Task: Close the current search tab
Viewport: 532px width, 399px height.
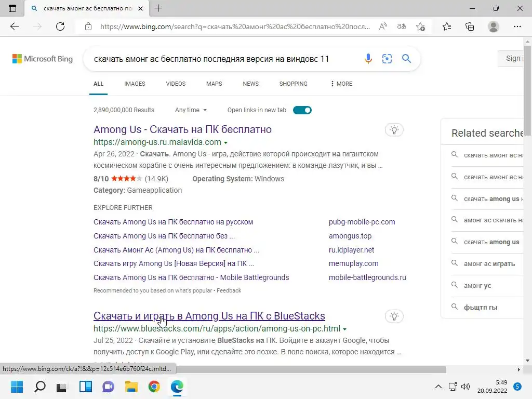Action: [x=140, y=8]
